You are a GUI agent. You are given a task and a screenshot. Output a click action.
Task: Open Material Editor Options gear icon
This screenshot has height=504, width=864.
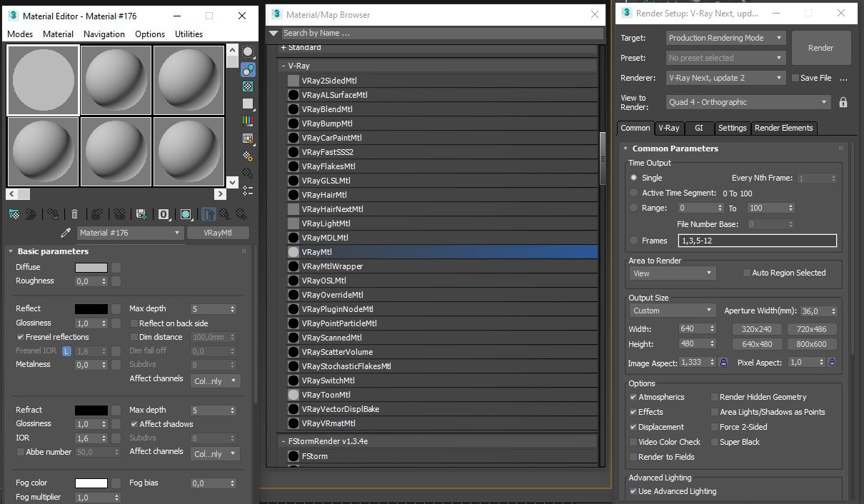pyautogui.click(x=248, y=156)
